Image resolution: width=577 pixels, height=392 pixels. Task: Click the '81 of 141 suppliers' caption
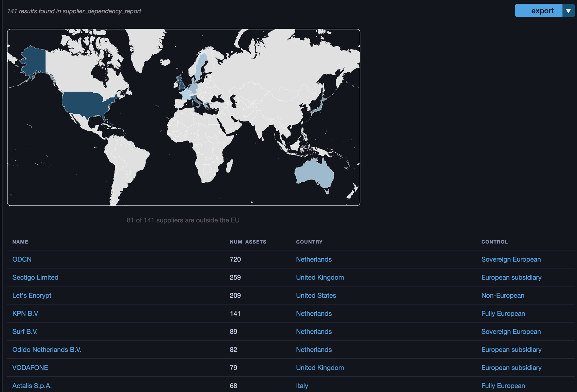183,220
